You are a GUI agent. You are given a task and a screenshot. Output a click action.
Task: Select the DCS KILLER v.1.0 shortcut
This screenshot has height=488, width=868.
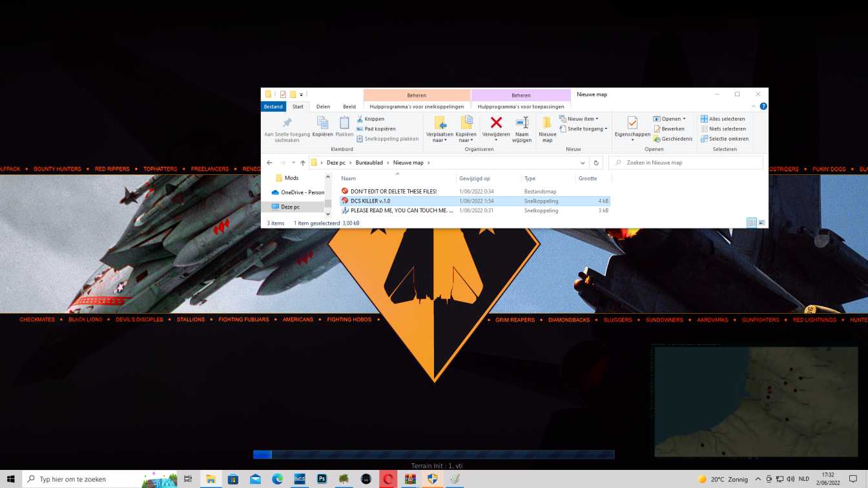370,201
